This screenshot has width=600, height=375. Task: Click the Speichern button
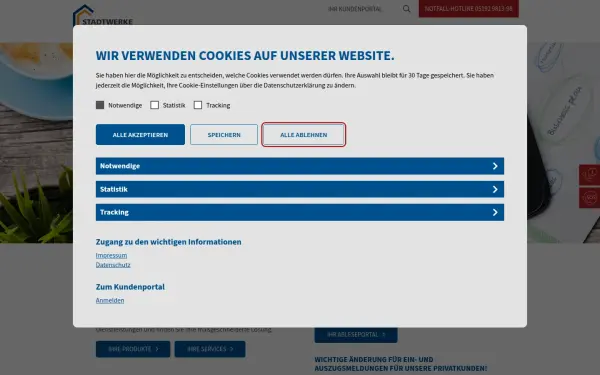pos(224,135)
